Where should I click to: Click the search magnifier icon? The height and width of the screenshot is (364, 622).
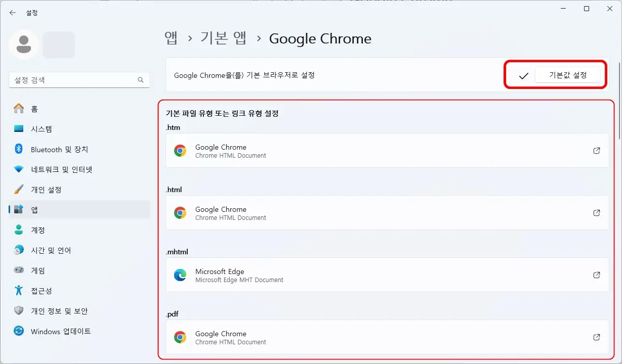[141, 80]
